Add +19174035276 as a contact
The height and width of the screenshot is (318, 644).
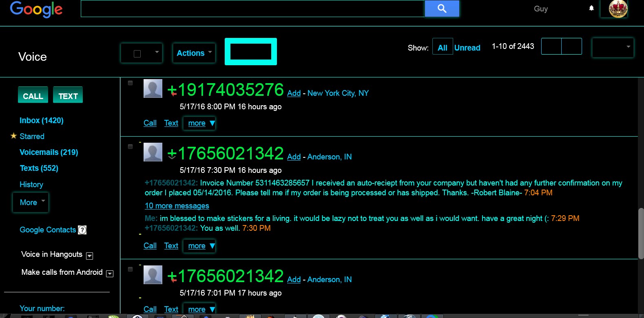[294, 93]
